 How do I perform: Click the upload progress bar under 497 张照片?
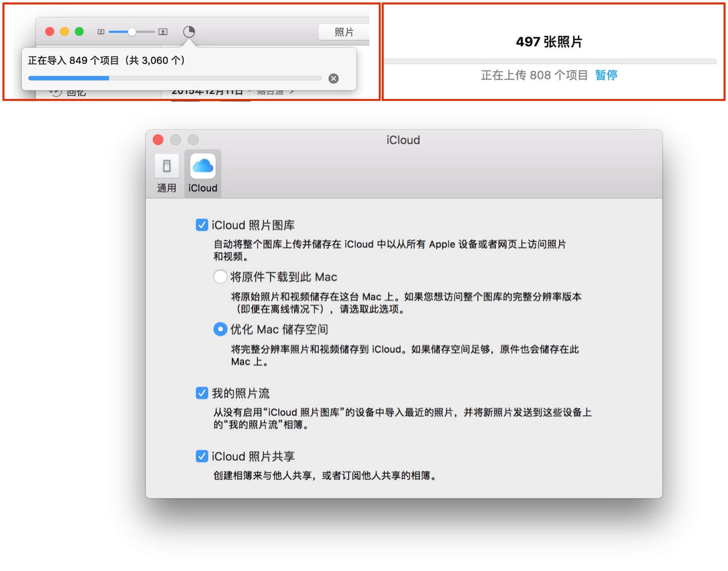pos(550,62)
